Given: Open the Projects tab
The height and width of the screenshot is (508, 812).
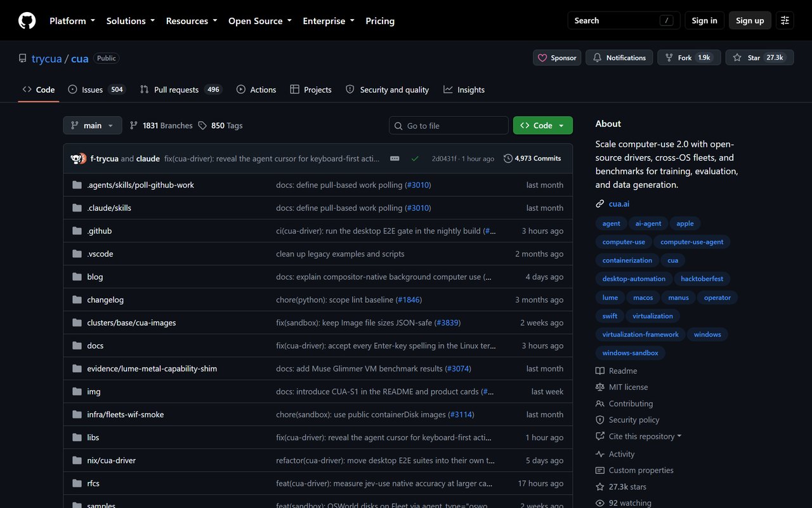Looking at the screenshot, I should 311,90.
